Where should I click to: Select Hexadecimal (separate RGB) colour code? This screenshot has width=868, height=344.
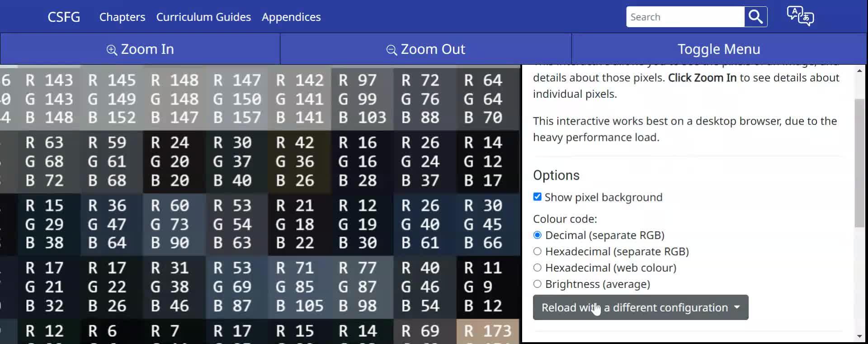pyautogui.click(x=538, y=251)
